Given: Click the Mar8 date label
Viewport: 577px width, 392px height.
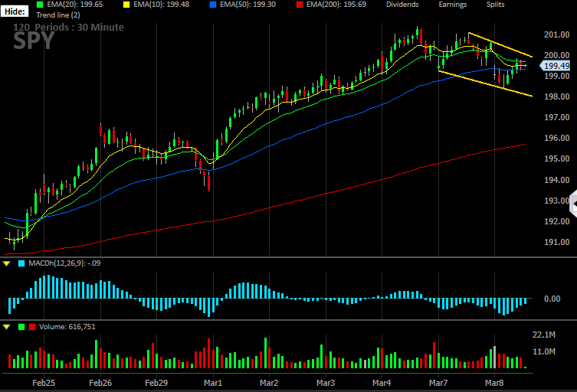Looking at the screenshot, I should (494, 383).
